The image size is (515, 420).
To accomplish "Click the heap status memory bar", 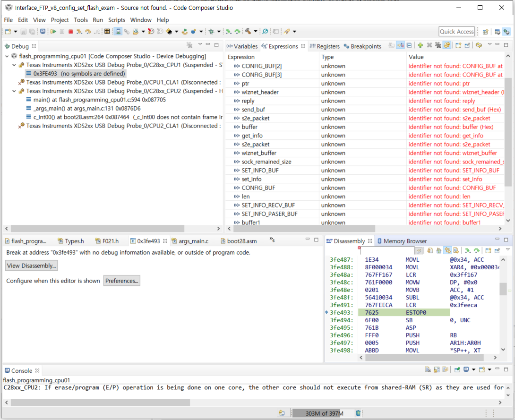I will [324, 413].
